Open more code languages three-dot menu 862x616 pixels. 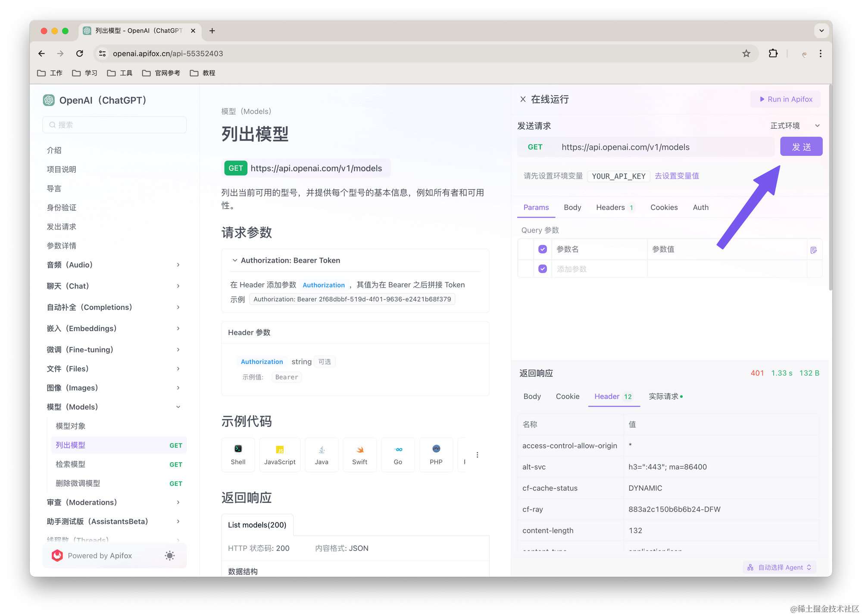pos(477,455)
